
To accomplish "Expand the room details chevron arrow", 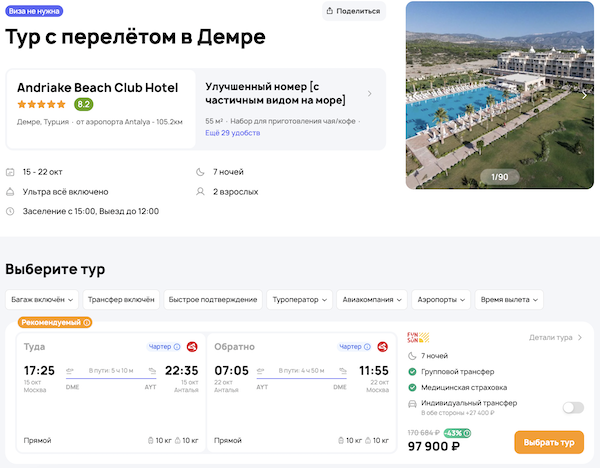I will (370, 94).
